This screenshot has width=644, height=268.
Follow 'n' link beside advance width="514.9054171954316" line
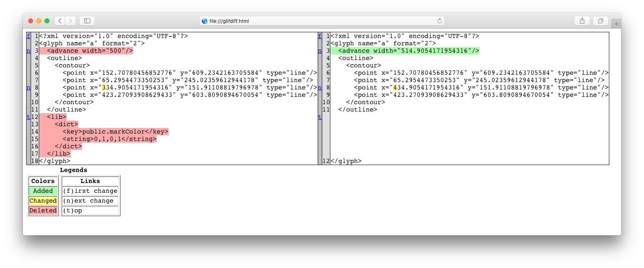click(320, 51)
